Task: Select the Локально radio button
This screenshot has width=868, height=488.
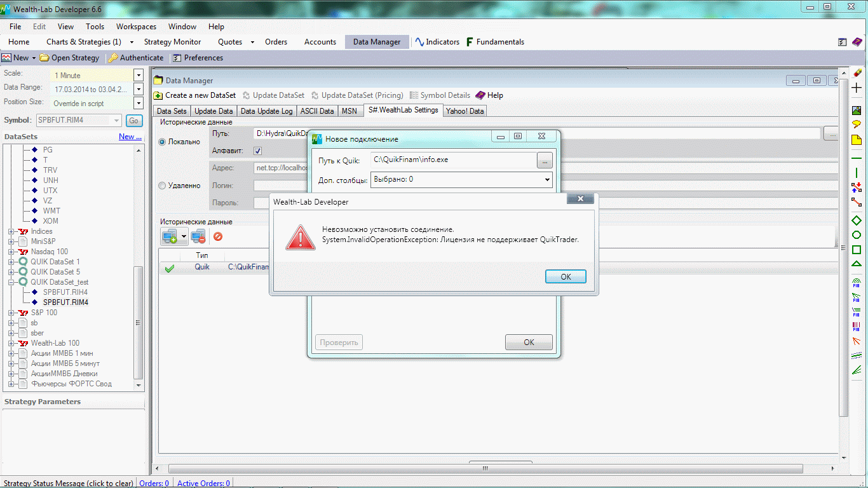Action: pos(162,142)
